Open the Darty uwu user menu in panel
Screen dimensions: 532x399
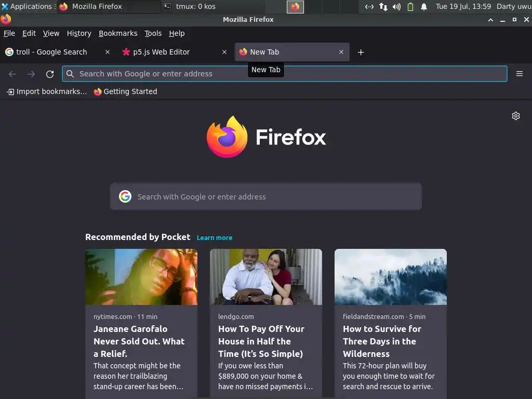coord(514,6)
